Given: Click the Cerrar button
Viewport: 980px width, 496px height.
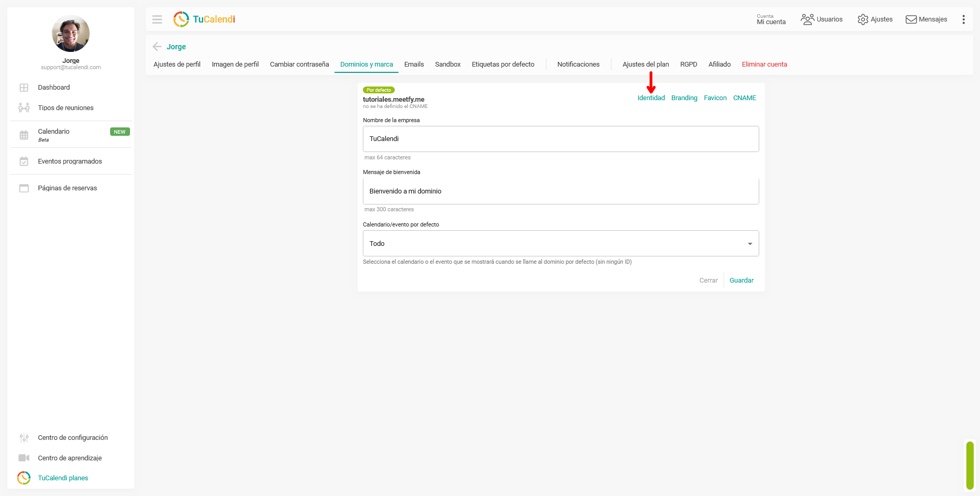Looking at the screenshot, I should point(708,281).
